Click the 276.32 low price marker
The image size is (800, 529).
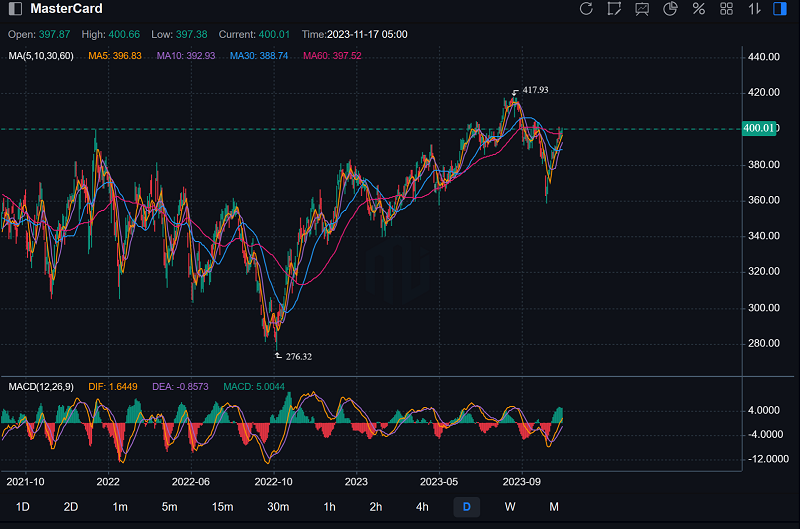coord(298,356)
